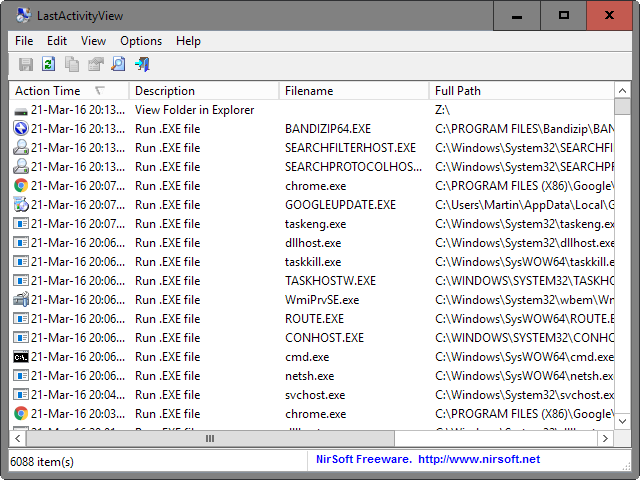Click the GOOGLEUPDATE.EXE row icon
This screenshot has height=480, width=640.
pos(20,204)
